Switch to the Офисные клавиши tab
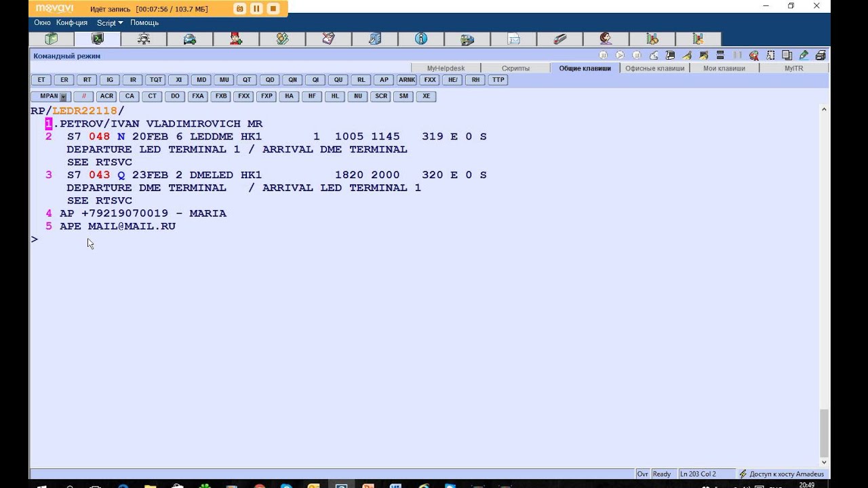 [x=654, y=68]
